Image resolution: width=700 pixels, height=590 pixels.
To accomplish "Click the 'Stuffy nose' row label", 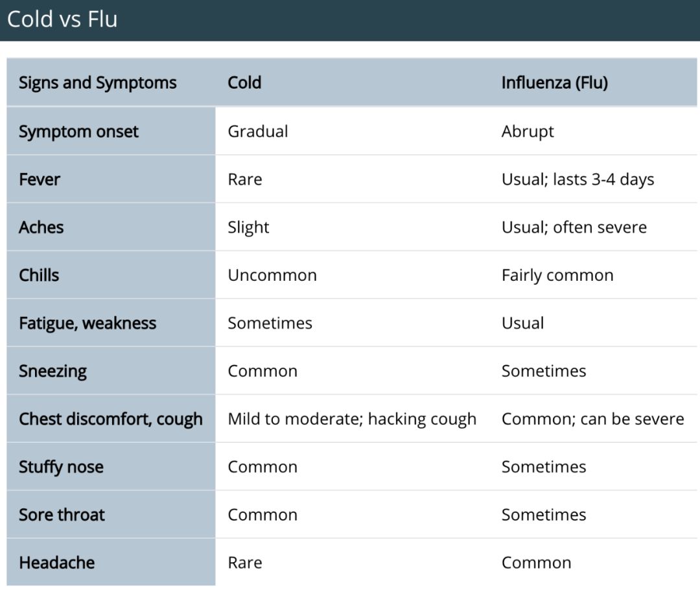I will point(61,467).
